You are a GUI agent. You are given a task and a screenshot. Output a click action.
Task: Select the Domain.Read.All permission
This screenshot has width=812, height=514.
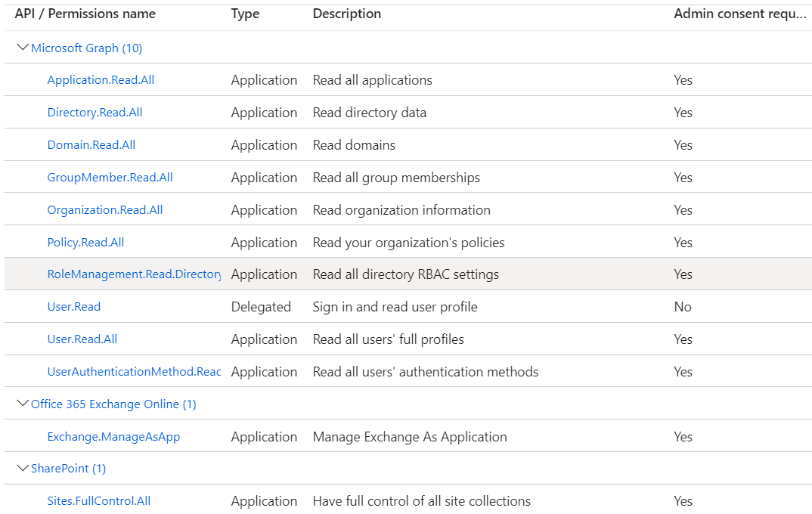click(x=91, y=144)
